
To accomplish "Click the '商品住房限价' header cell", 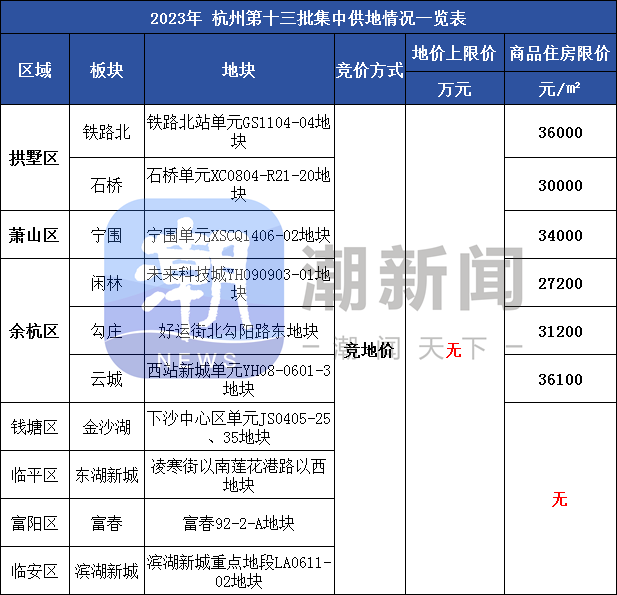I will point(560,53).
